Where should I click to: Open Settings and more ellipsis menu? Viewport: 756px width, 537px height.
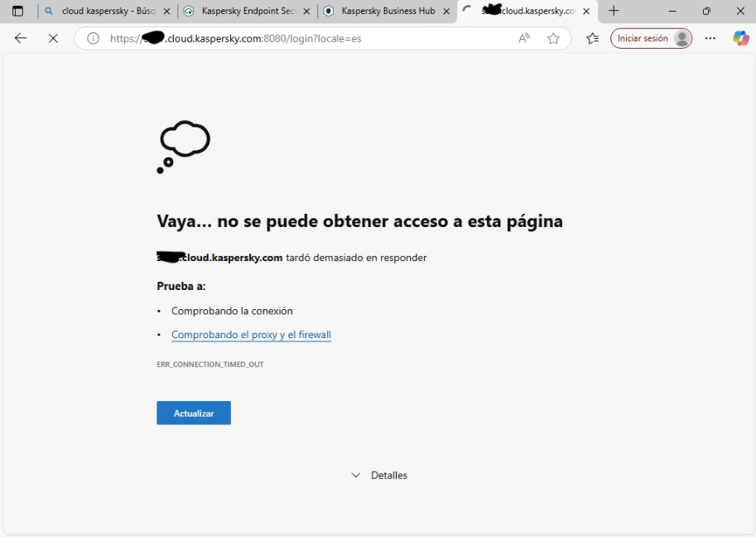(x=710, y=39)
